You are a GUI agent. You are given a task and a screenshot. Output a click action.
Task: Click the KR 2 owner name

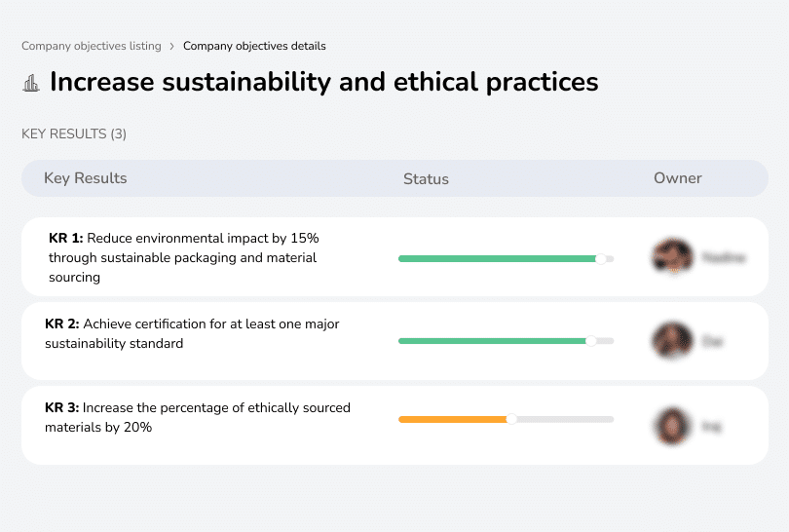(712, 341)
